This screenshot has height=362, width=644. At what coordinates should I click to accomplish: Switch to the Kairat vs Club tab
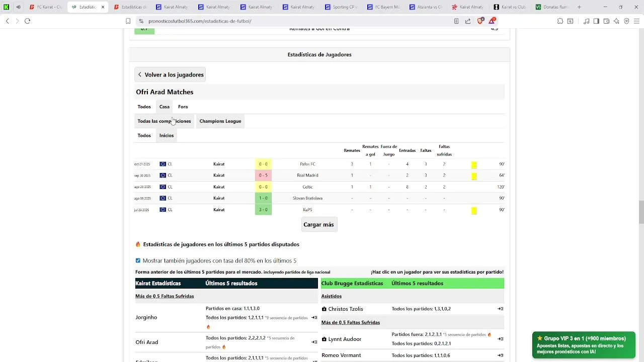[511, 7]
